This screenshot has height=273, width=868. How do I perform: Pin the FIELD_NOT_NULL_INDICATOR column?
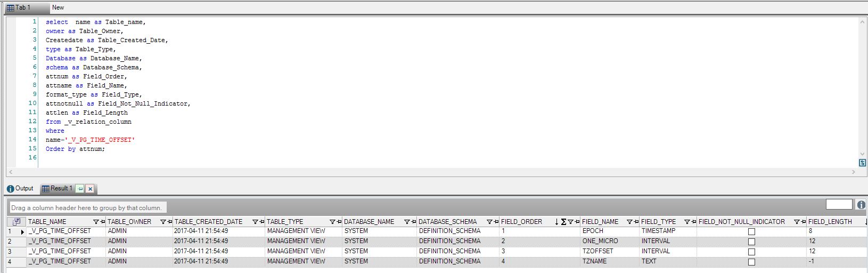click(803, 222)
